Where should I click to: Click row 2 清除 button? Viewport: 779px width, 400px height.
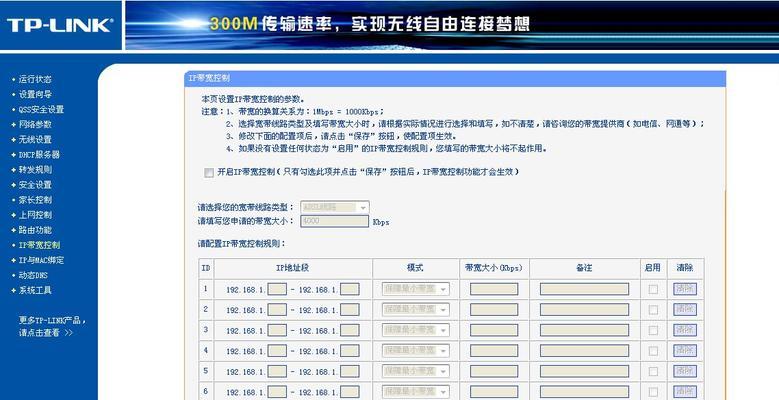pyautogui.click(x=685, y=310)
